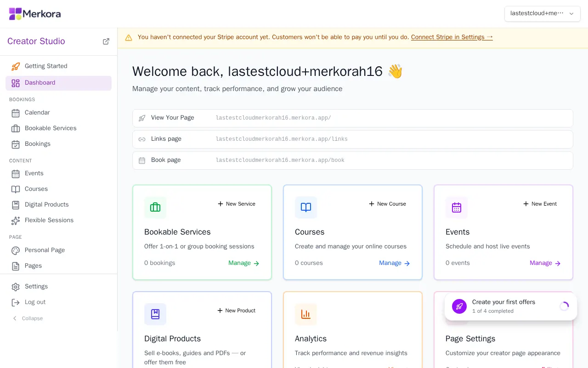Open Bookings in the sidebar
588x368 pixels.
(58, 144)
